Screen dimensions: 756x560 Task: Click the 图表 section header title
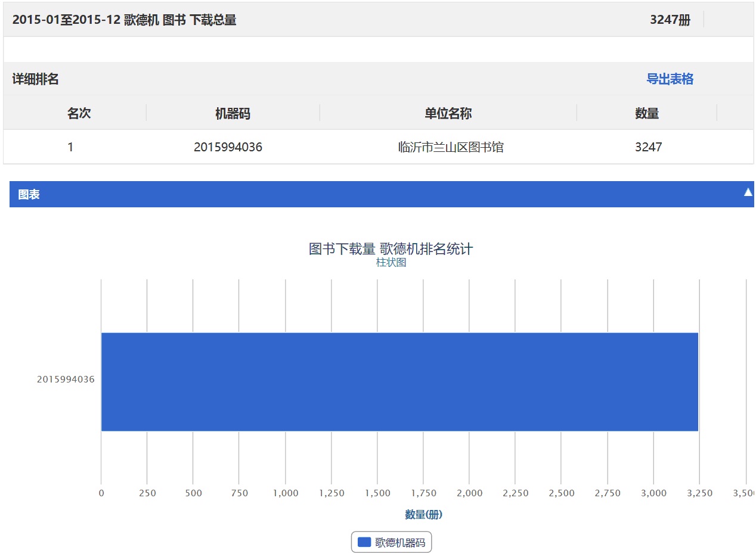[x=29, y=195]
